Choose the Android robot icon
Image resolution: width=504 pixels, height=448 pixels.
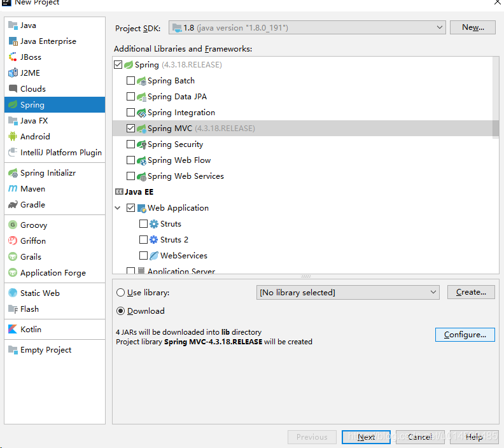click(13, 137)
